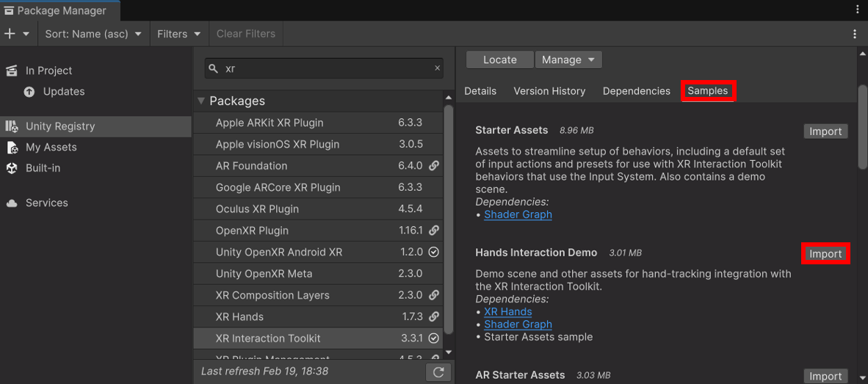
Task: Click the plus add package icon
Action: 10,34
